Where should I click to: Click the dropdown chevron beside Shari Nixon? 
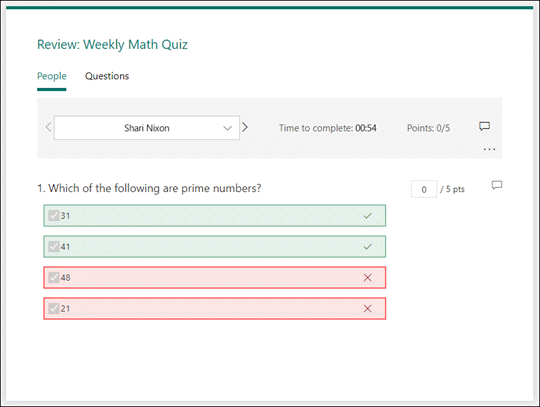227,128
